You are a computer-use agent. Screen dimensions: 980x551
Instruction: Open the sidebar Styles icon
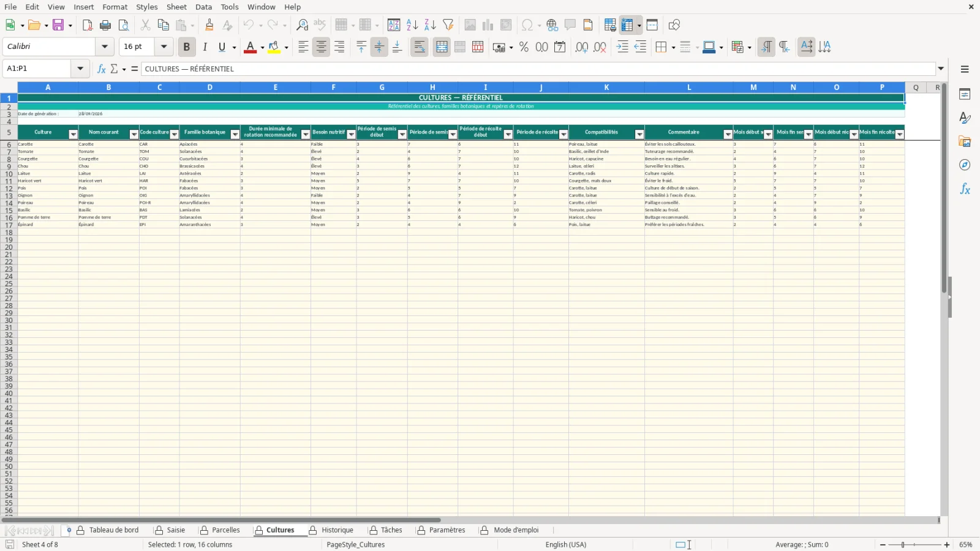tap(965, 118)
